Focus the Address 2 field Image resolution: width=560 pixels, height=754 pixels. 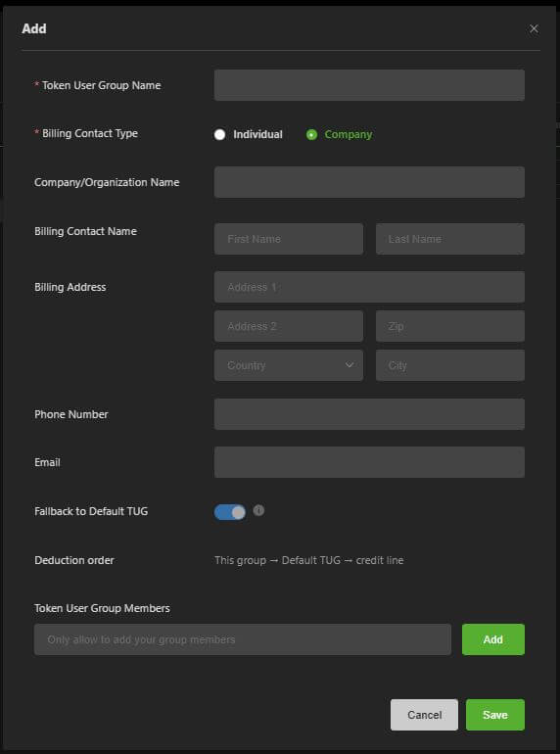[289, 326]
